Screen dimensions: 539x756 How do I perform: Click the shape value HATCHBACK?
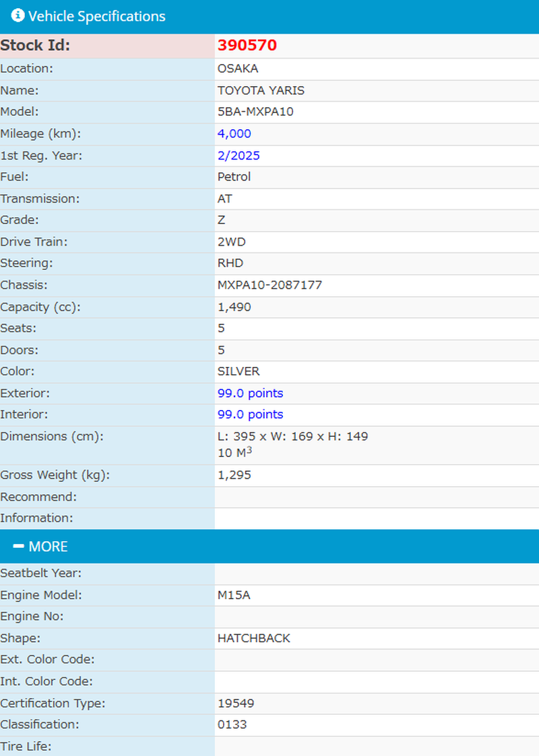(254, 638)
